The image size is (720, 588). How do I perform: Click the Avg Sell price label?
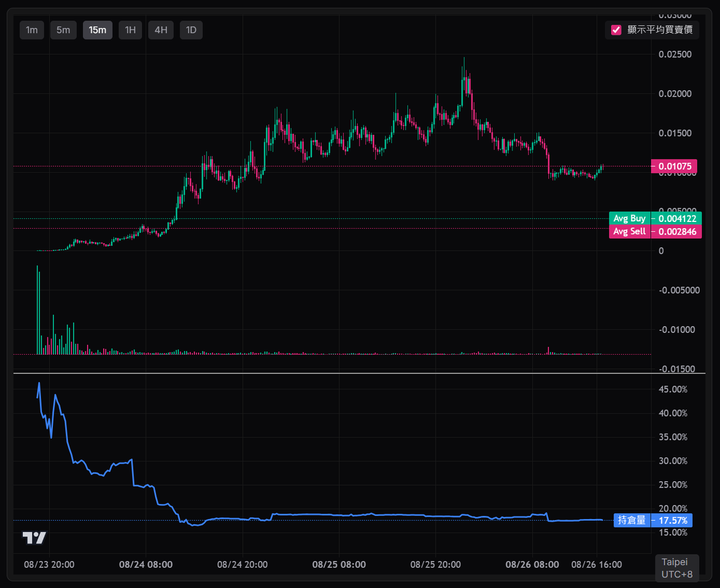pyautogui.click(x=655, y=232)
